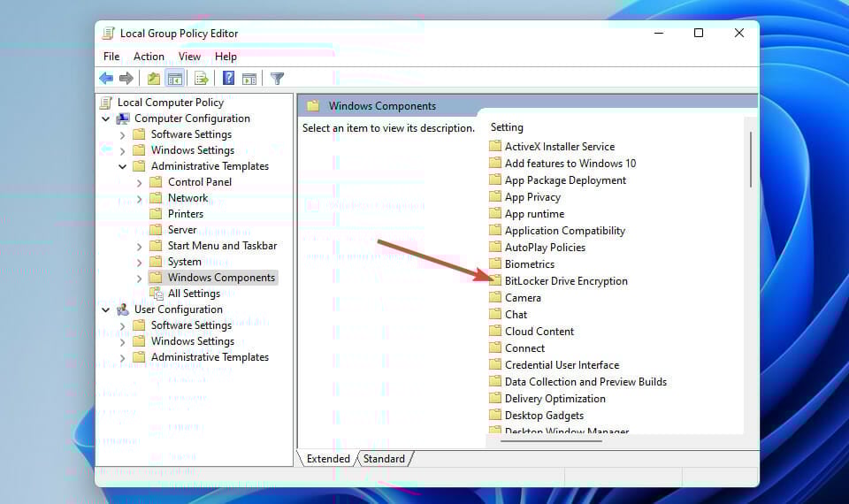Select BitLocker Drive Encryption in list
Viewport: 849px width, 504px height.
coord(566,280)
